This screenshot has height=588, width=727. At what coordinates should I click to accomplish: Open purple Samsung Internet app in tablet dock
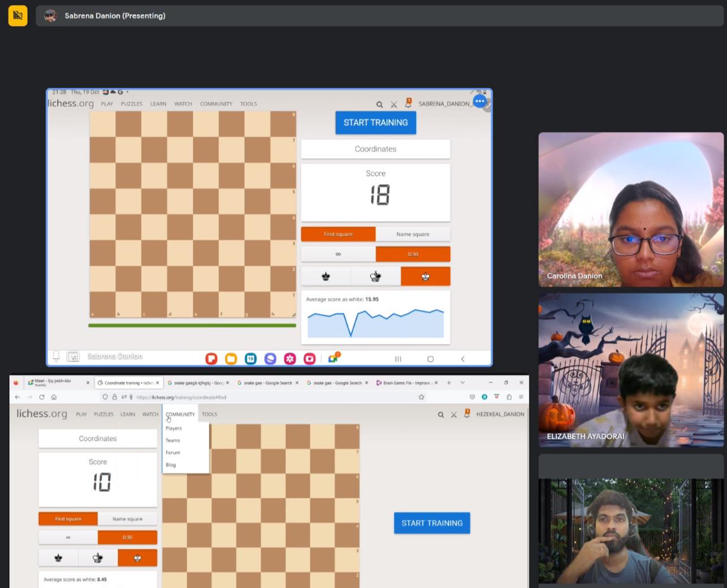point(270,359)
